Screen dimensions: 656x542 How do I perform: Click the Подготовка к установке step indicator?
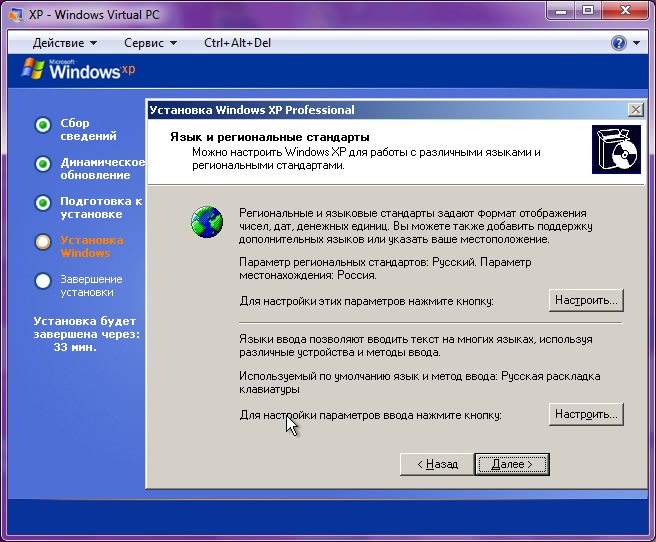click(43, 203)
